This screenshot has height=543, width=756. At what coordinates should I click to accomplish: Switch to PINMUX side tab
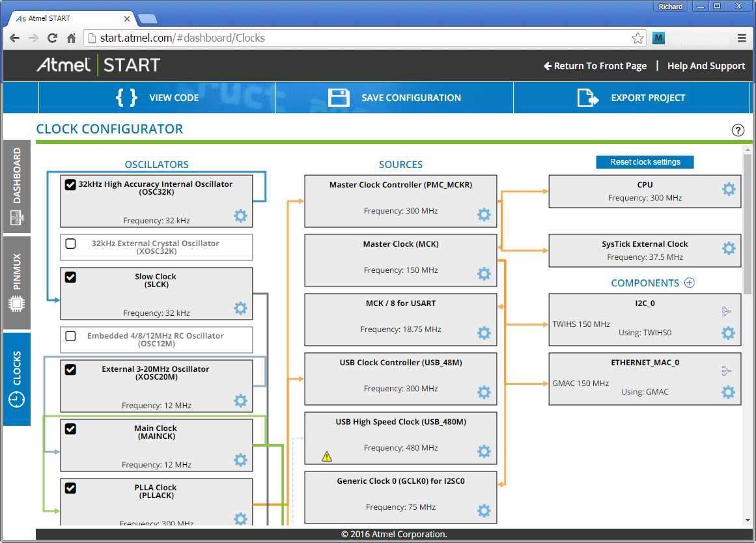17,283
